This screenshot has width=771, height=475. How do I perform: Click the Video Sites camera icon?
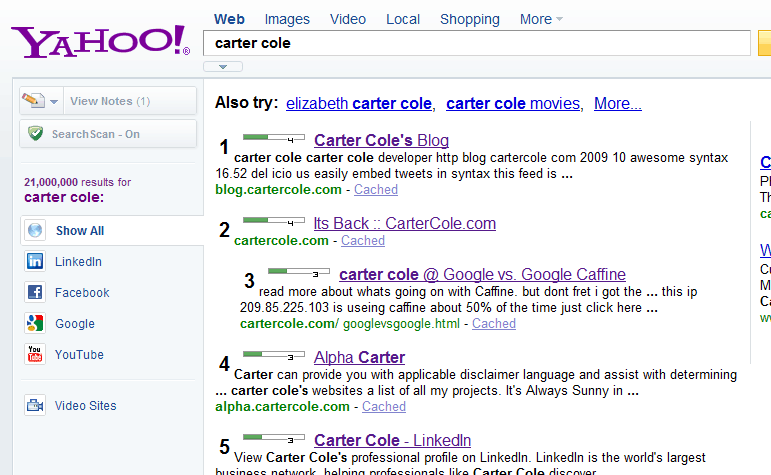pyautogui.click(x=36, y=406)
